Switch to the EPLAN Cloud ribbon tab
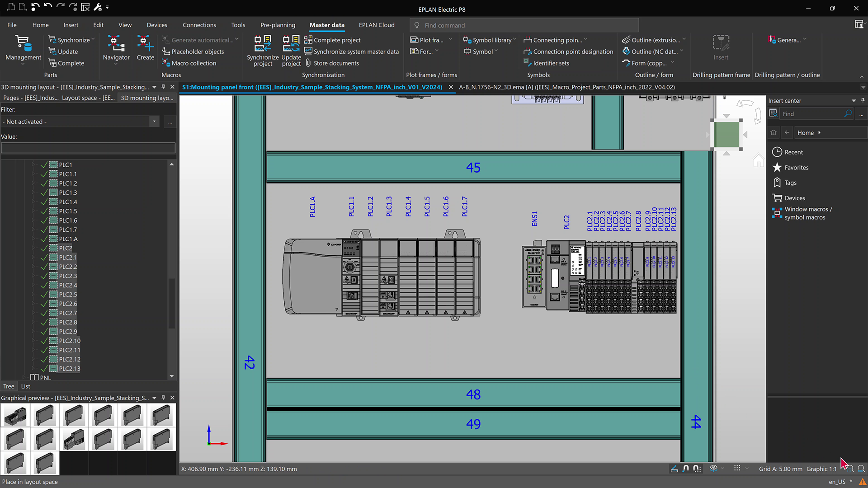 click(377, 25)
